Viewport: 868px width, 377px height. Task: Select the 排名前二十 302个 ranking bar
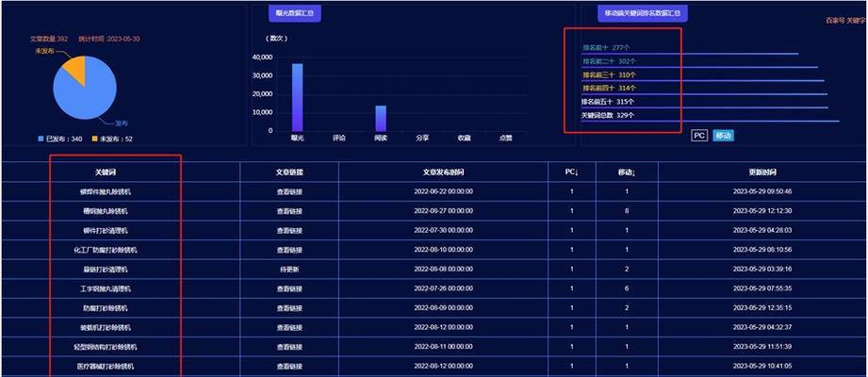pos(699,67)
